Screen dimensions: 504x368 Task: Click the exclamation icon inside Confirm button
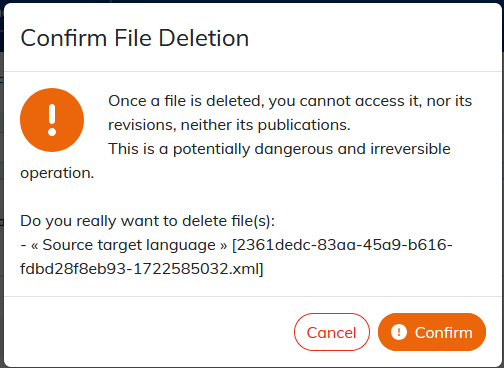[399, 332]
